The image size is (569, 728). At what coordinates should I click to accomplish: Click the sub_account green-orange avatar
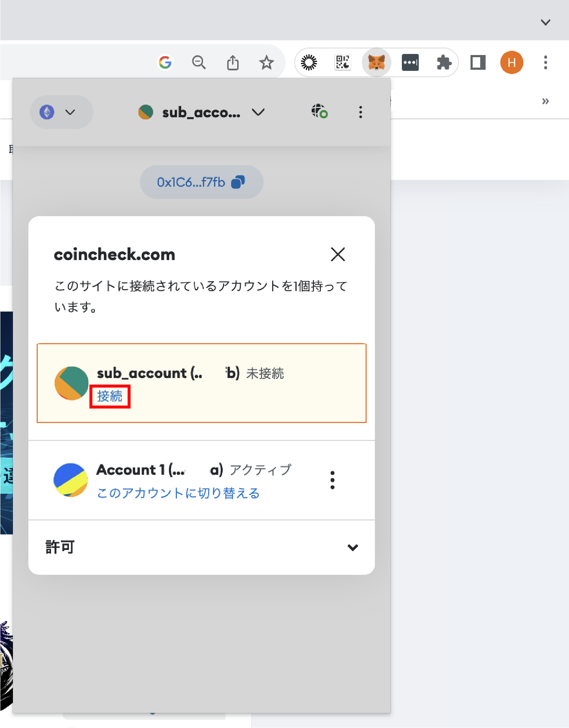tap(72, 383)
